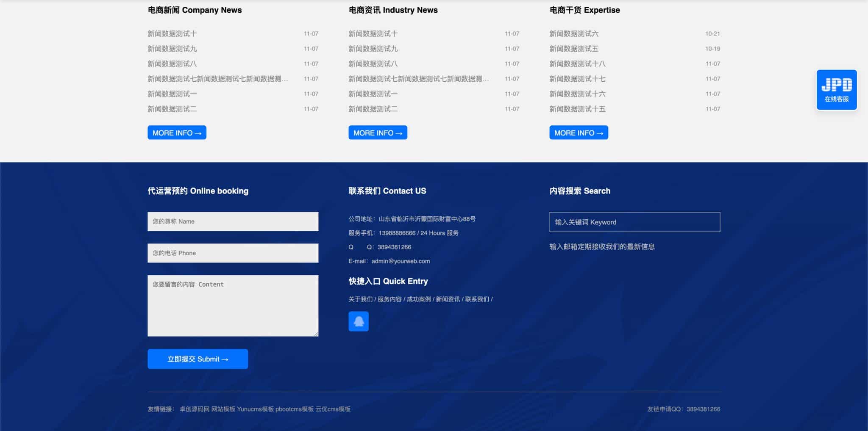
Task: Visit the pbootcms模板 friend link
Action: 295,409
